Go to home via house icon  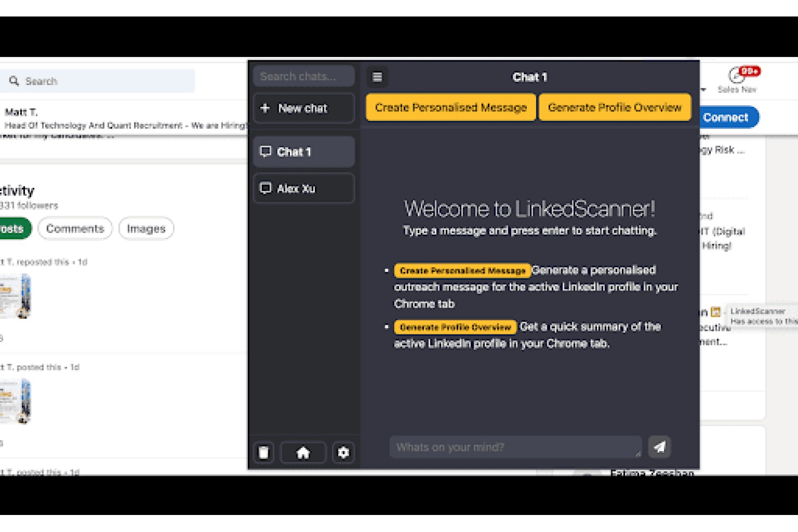coord(303,453)
